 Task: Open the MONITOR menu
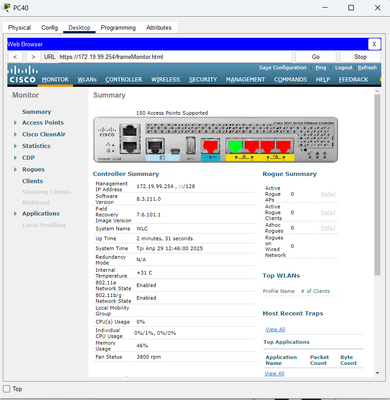(55, 80)
